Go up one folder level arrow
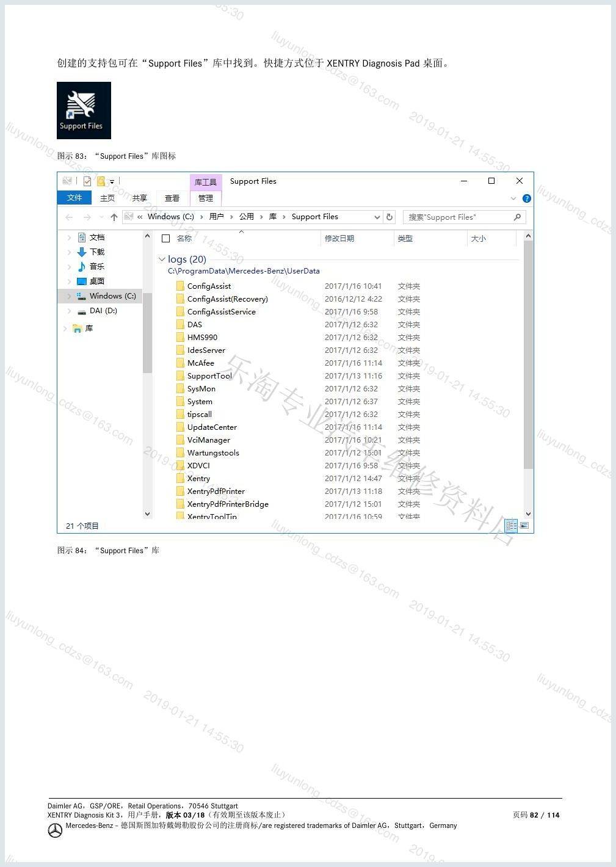This screenshot has height=867, width=616. [114, 217]
